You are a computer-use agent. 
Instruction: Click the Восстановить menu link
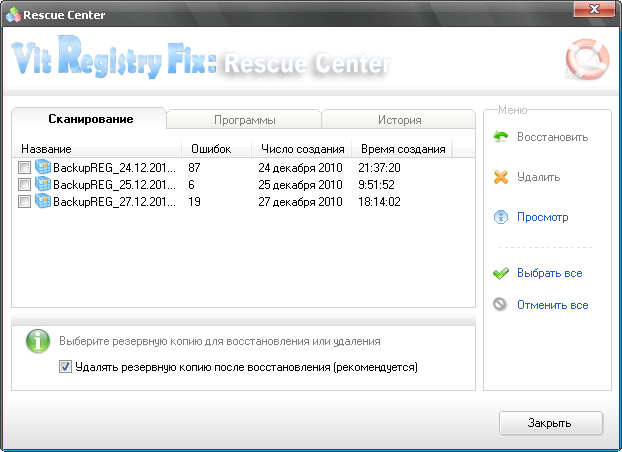(552, 137)
